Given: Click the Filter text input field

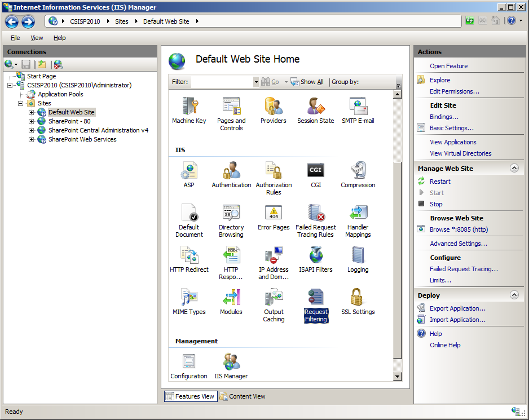Looking at the screenshot, I should (222, 82).
